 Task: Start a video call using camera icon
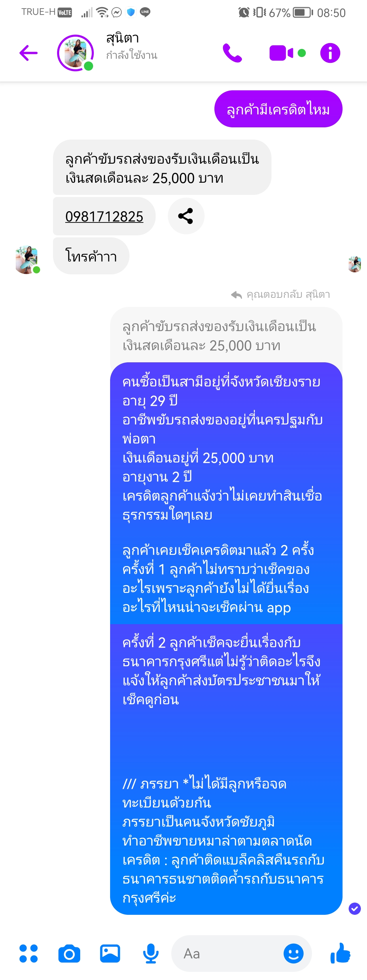coord(282,53)
